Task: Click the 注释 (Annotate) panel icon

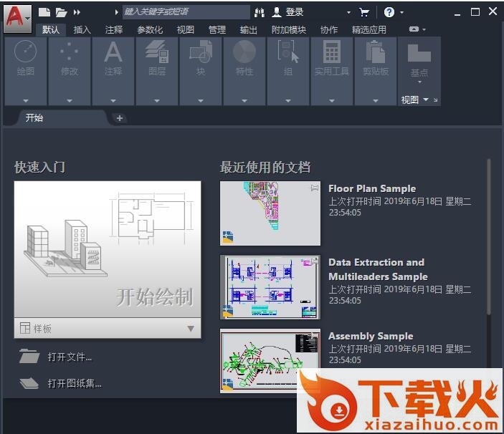Action: 113,53
